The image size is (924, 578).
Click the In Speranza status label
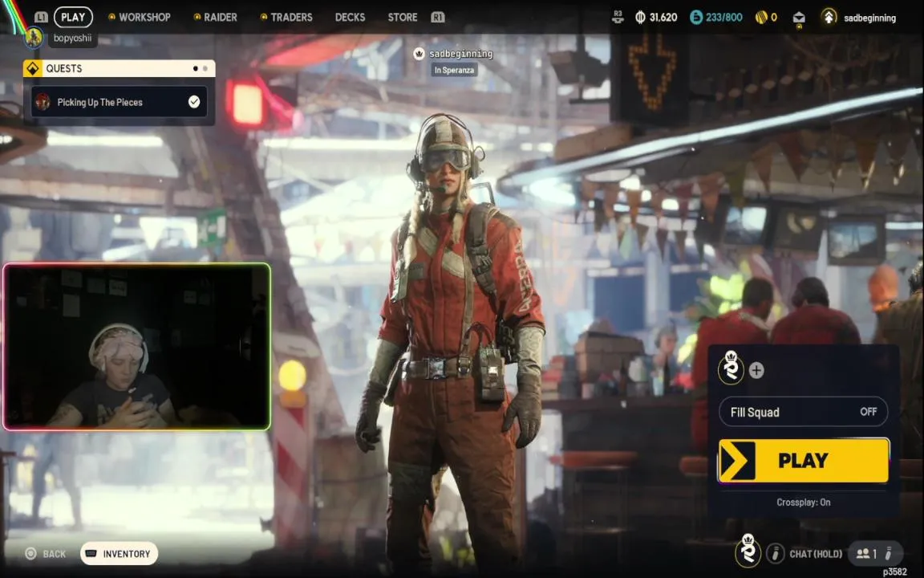[454, 70]
